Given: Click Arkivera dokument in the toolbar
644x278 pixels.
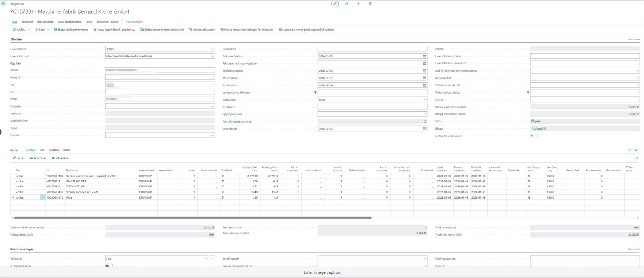Looking at the screenshot, I should pyautogui.click(x=202, y=29).
